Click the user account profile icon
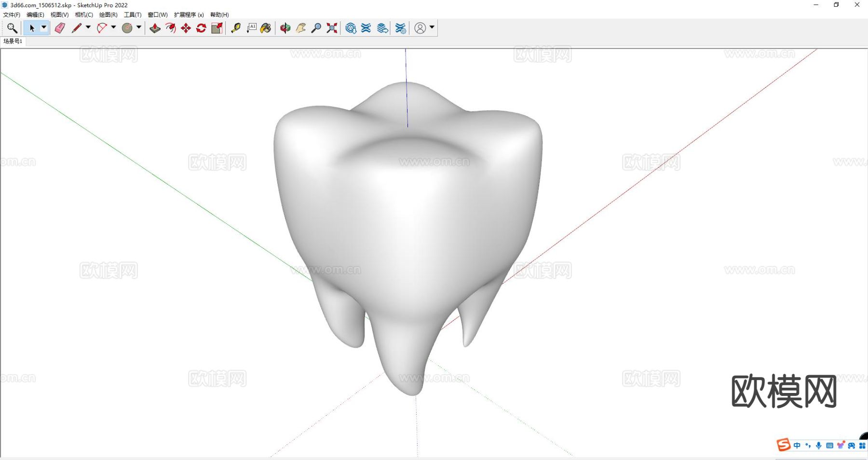The width and height of the screenshot is (868, 460). tap(420, 28)
